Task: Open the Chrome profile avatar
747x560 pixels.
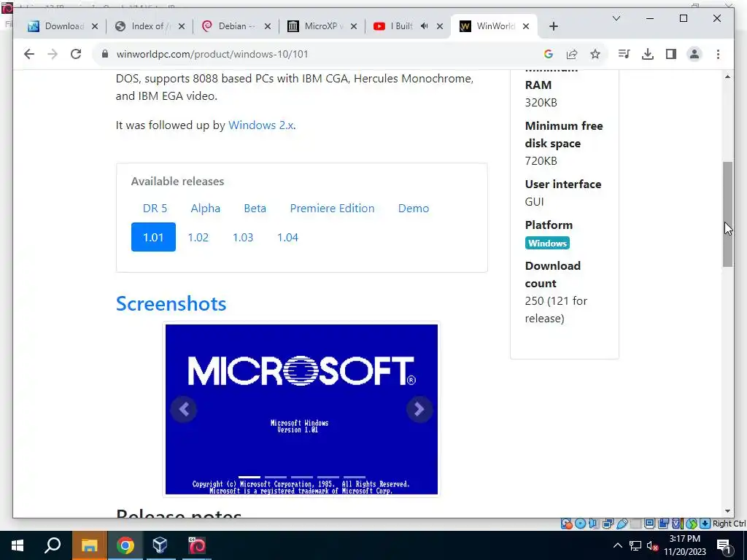Action: (694, 54)
